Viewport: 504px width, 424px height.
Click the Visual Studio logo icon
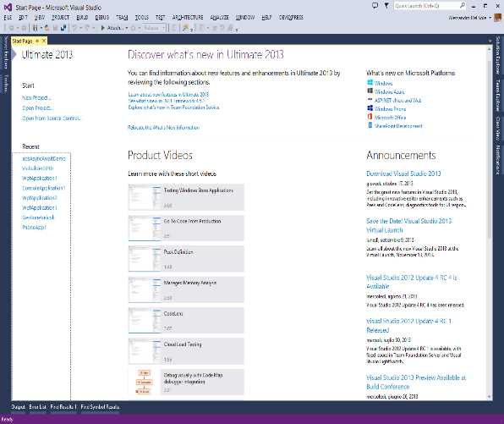coord(8,7)
